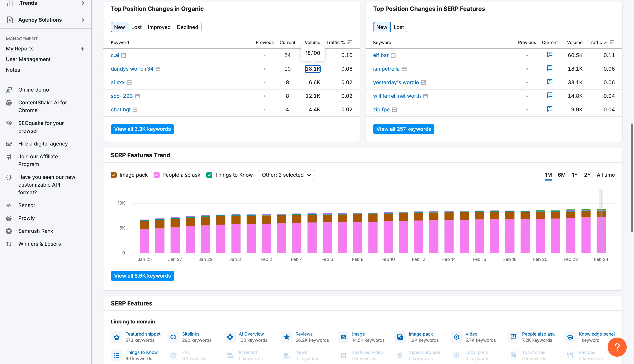Click the Winners & Losers arrows icon
The image size is (634, 364).
[9, 244]
